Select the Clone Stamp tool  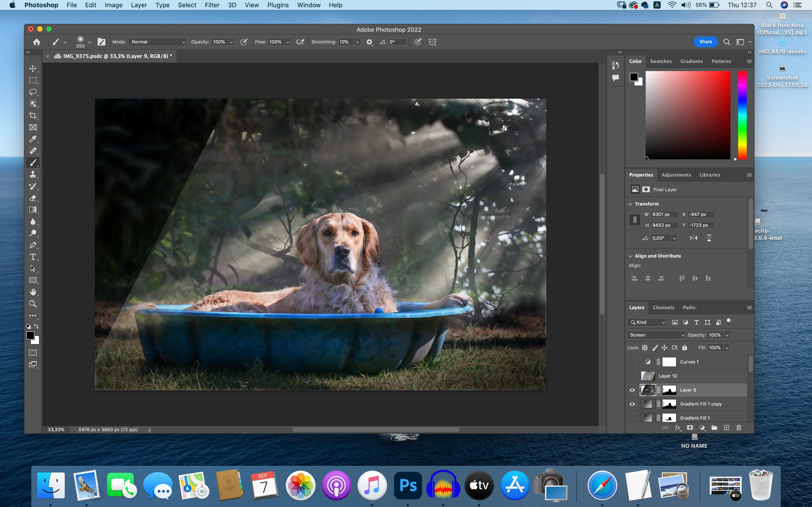coord(33,174)
